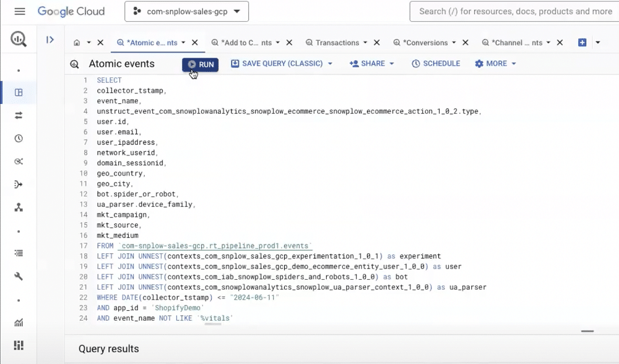Viewport: 619px width, 364px height.
Task: Open the Capacity management grid icon
Action: (19, 345)
